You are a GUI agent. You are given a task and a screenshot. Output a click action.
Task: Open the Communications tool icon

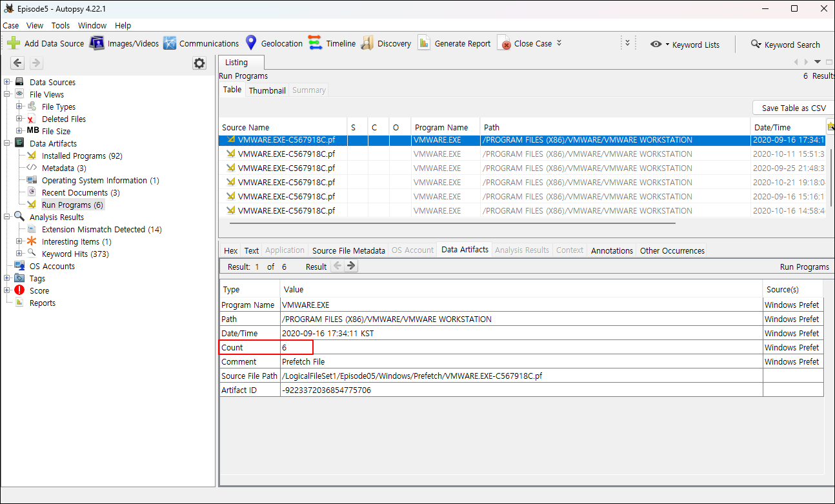(170, 43)
